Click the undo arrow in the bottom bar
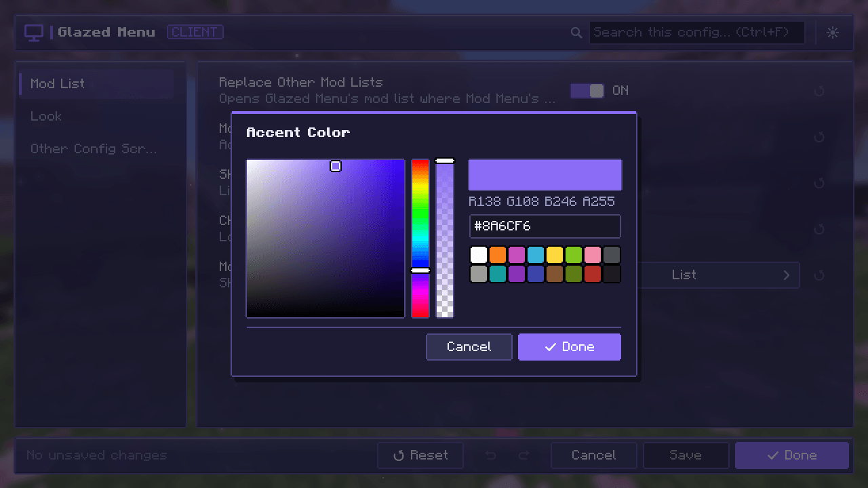Image resolution: width=868 pixels, height=488 pixels. pos(491,455)
